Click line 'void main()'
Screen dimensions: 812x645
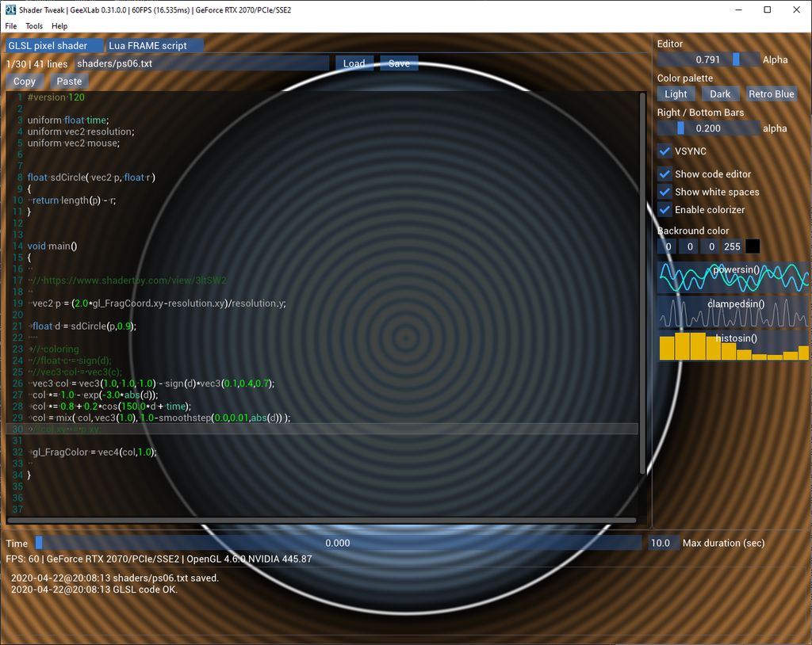click(x=52, y=246)
